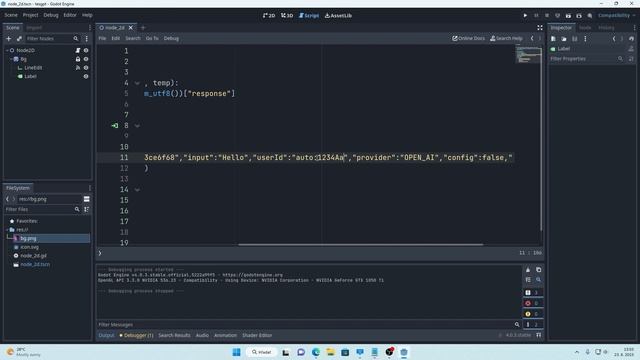Add a new scene tab
The width and height of the screenshot is (640, 360).
click(x=143, y=28)
